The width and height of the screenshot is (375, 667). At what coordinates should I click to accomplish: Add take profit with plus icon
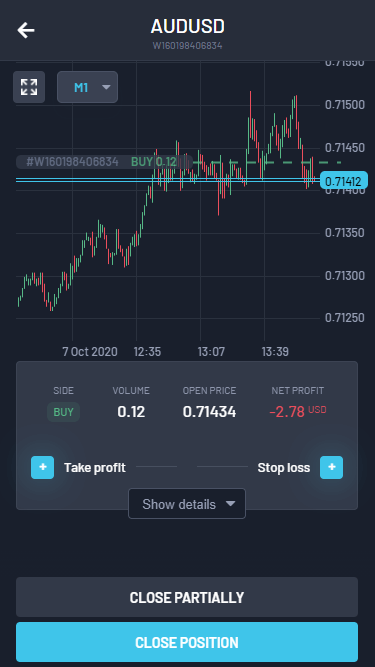pyautogui.click(x=43, y=467)
